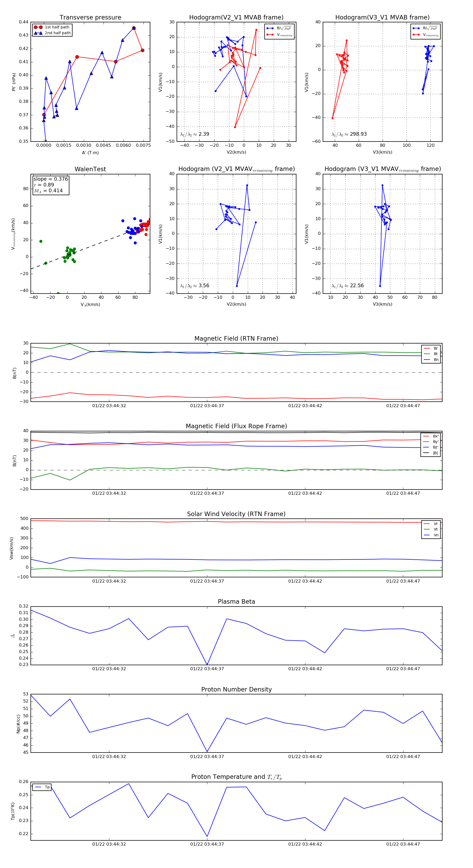This screenshot has width=473, height=868.
Task: Select the 'slope = 0.376' annotation
Action: tap(50, 179)
